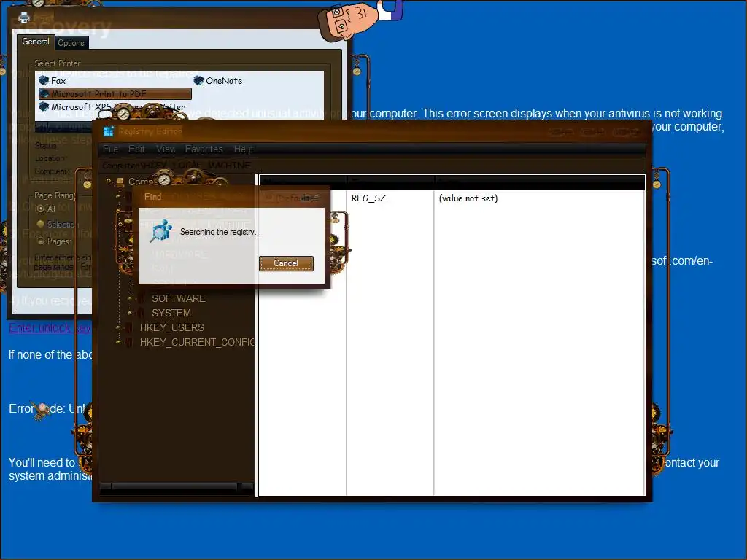The height and width of the screenshot is (560, 747).
Task: Expand the HKEY_USERS hive
Action: pos(117,327)
